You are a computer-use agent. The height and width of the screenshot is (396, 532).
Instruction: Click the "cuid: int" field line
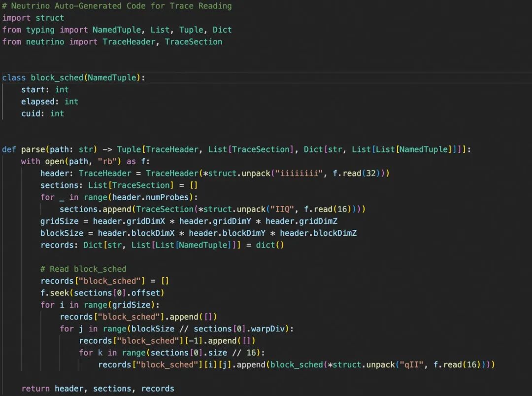[42, 113]
